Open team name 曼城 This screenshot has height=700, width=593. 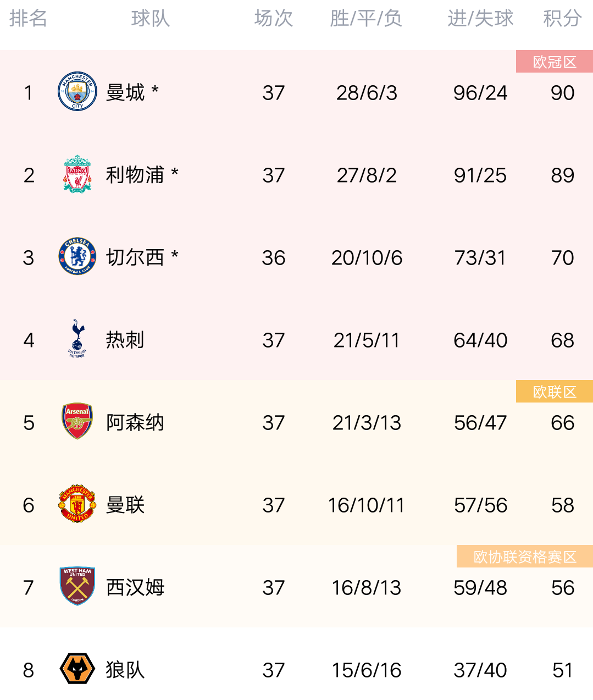click(x=125, y=92)
